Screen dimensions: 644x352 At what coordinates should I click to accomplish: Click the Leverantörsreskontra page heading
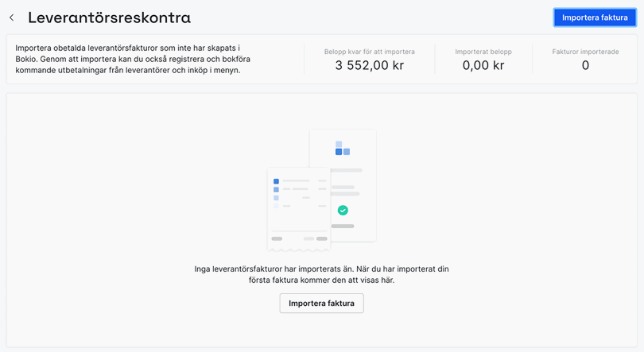point(109,17)
